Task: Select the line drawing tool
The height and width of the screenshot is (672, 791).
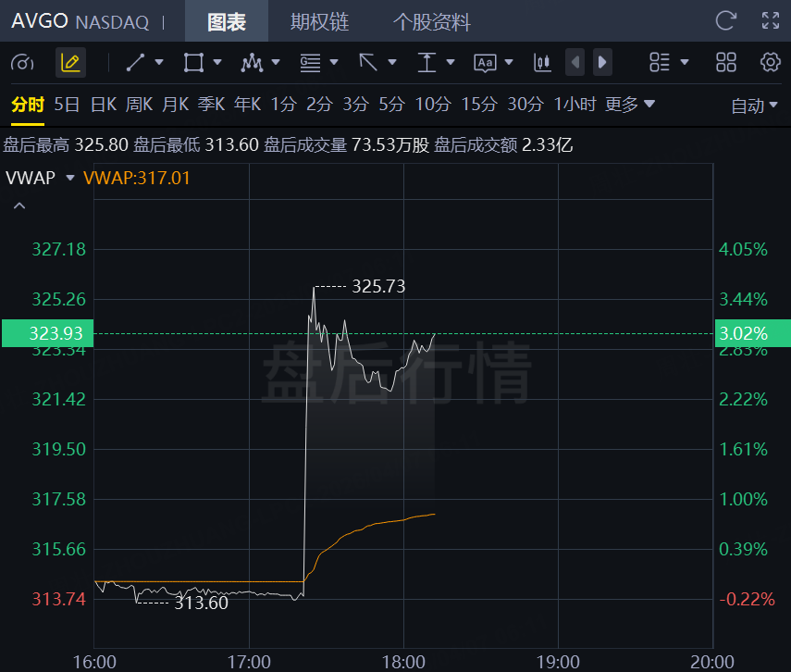Action: [x=136, y=63]
